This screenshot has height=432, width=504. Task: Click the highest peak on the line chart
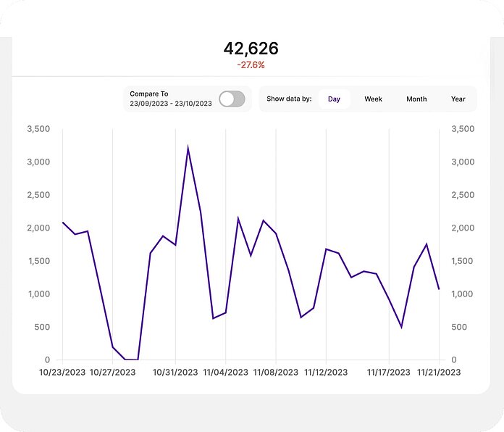188,148
